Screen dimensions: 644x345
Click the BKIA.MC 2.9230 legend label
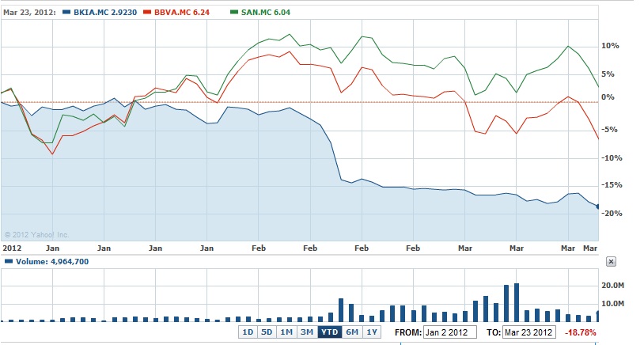click(x=105, y=13)
